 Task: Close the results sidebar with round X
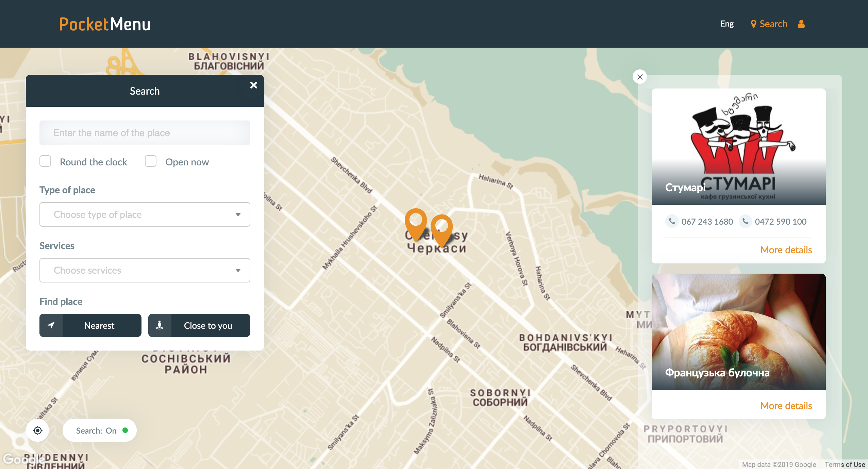click(640, 77)
